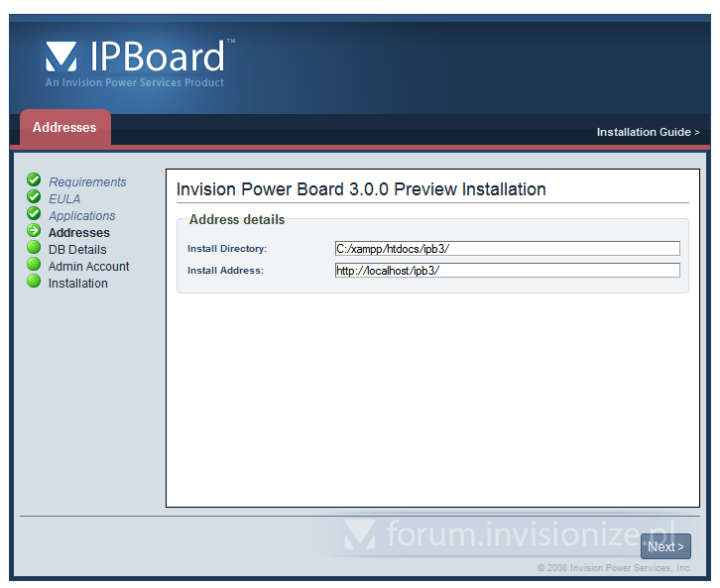Screen dimensions: 720x588
Task: Go to the Requirements step in sidebar
Action: point(87,182)
